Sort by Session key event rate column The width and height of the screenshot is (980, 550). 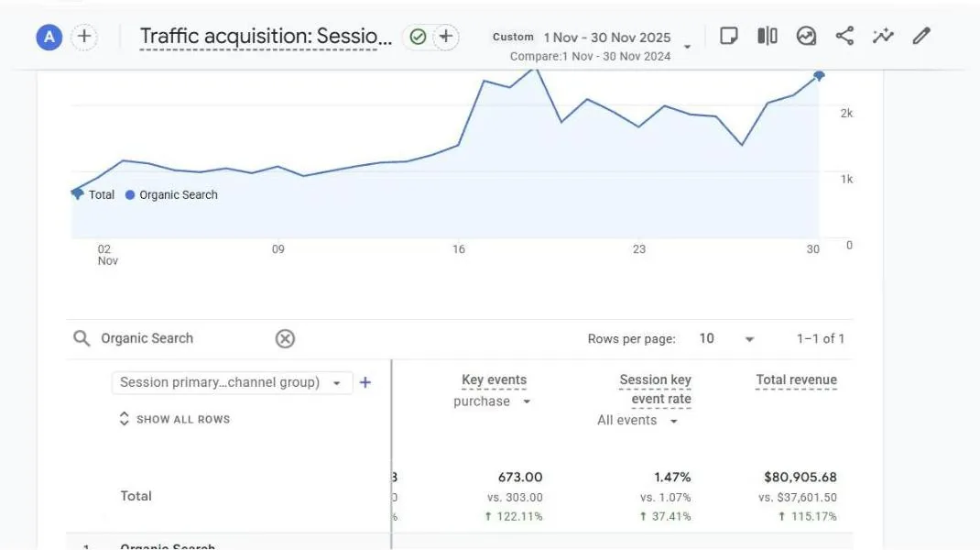(x=655, y=390)
